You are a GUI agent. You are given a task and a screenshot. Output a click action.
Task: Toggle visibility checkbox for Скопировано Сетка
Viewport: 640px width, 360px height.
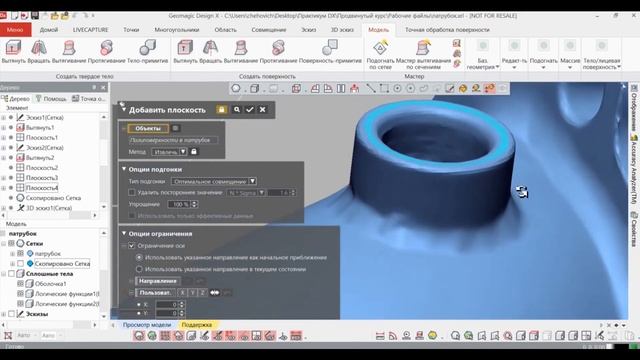pyautogui.click(x=20, y=264)
